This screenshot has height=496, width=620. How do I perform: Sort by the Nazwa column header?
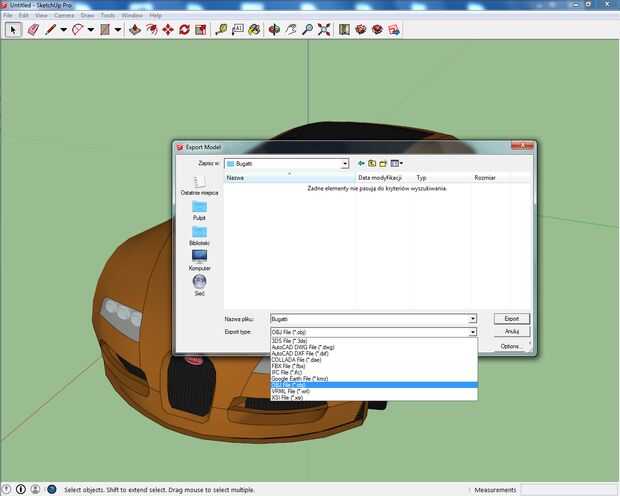pyautogui.click(x=290, y=178)
